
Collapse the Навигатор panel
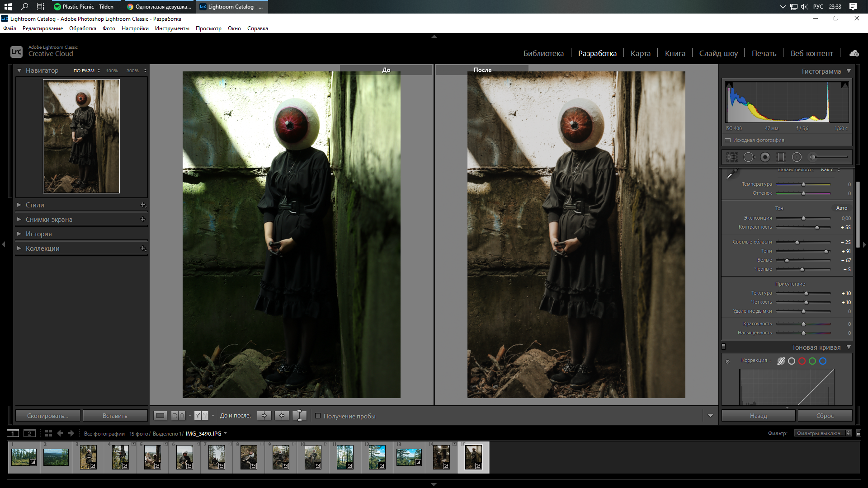coord(19,70)
